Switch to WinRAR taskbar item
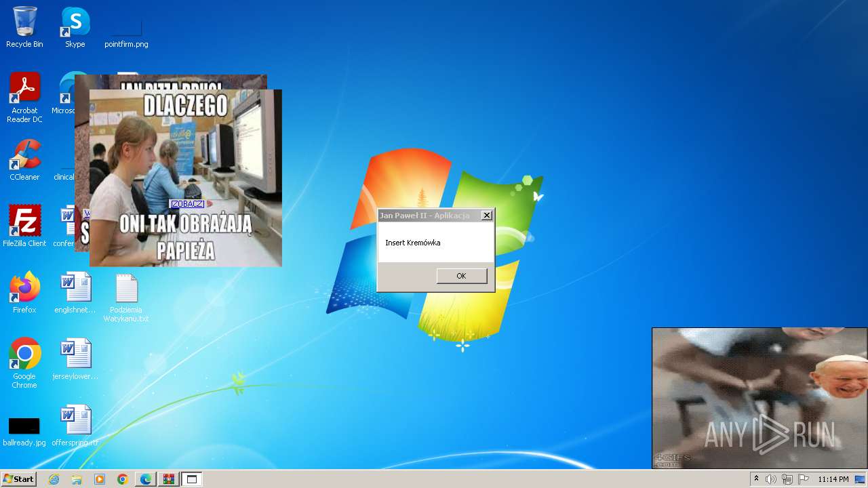 (x=169, y=479)
